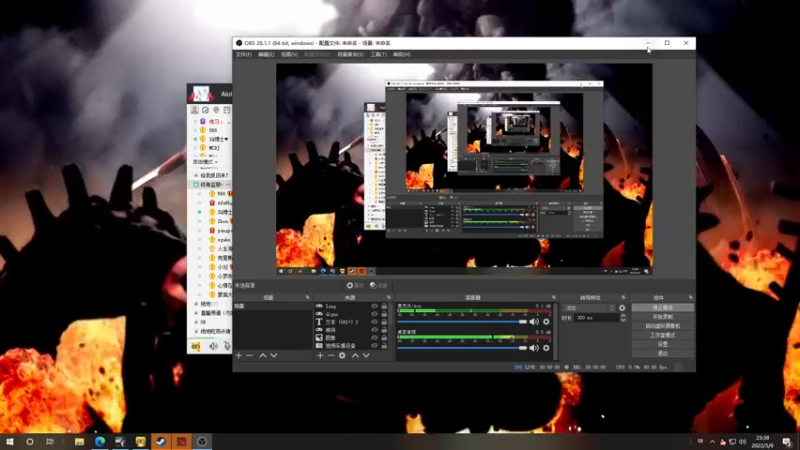Expand the chevron beside 练习 user
The image size is (800, 450).
coord(229,122)
